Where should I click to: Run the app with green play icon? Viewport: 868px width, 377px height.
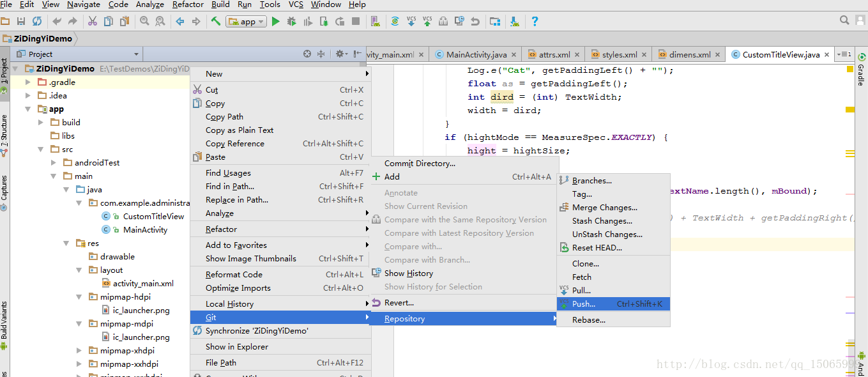[276, 21]
